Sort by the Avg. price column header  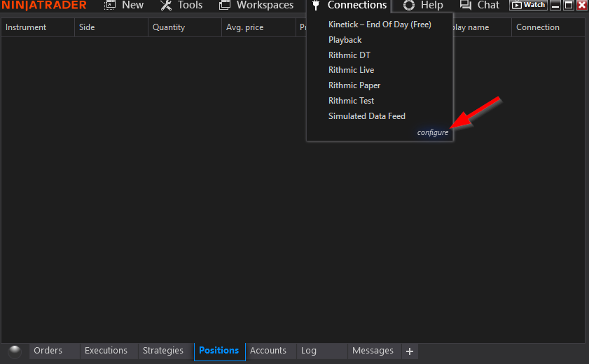point(258,27)
